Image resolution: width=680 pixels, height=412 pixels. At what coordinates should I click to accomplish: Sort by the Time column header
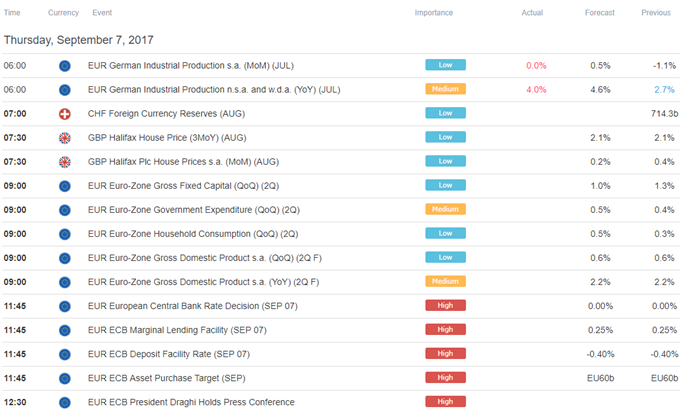point(12,13)
